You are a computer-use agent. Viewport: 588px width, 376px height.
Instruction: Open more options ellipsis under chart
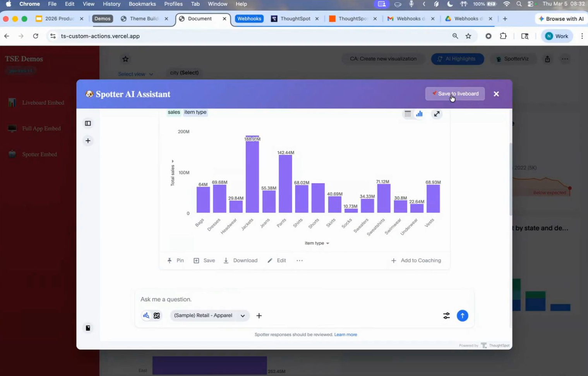pyautogui.click(x=300, y=261)
